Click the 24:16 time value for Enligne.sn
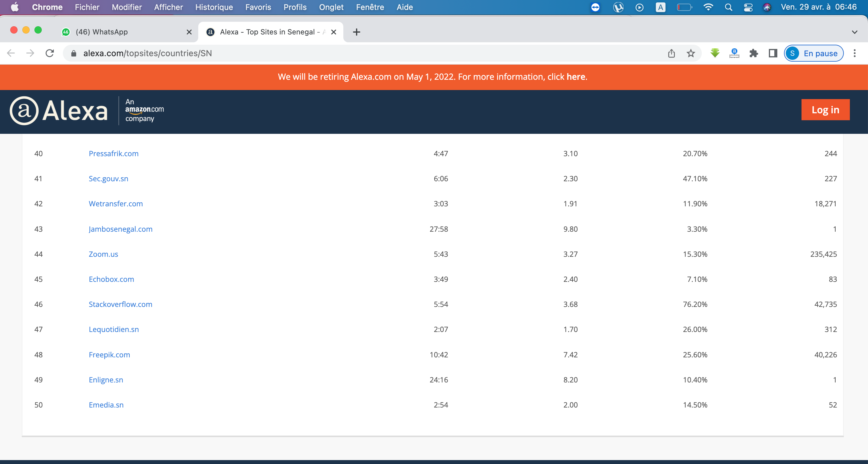 pos(439,379)
